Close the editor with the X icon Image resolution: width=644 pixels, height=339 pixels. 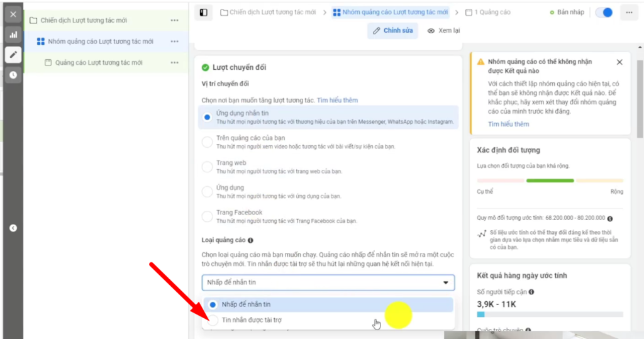(13, 14)
